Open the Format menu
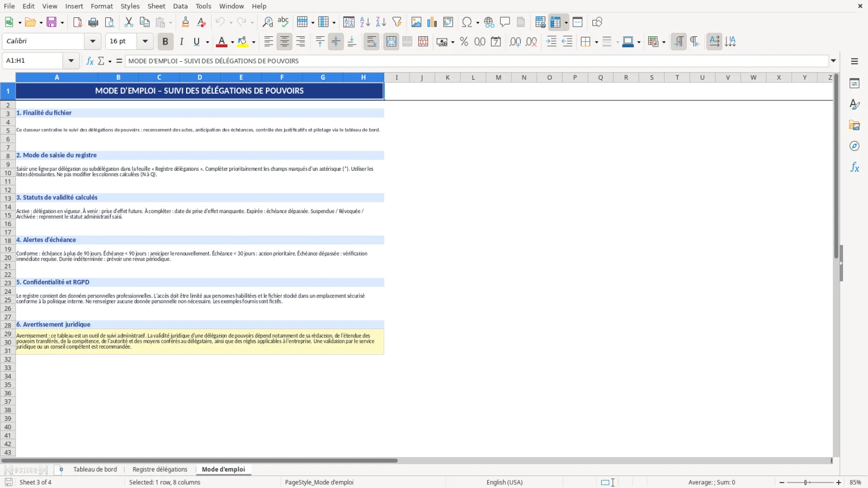 (102, 6)
